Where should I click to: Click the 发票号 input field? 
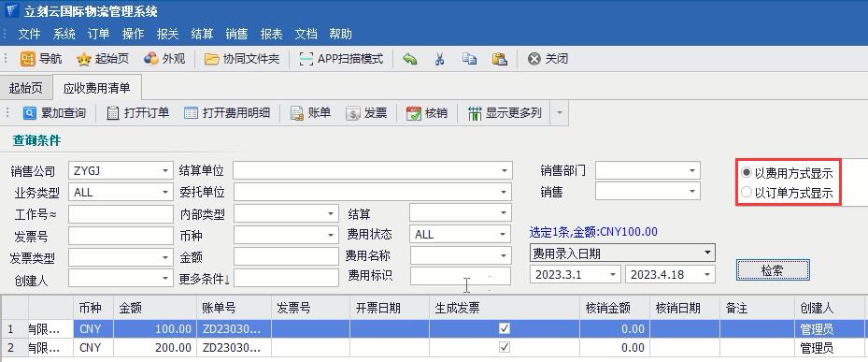(121, 236)
